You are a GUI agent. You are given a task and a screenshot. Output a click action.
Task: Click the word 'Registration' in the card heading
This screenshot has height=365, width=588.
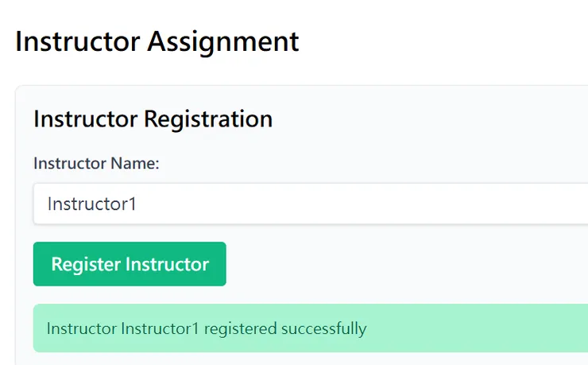[208, 119]
